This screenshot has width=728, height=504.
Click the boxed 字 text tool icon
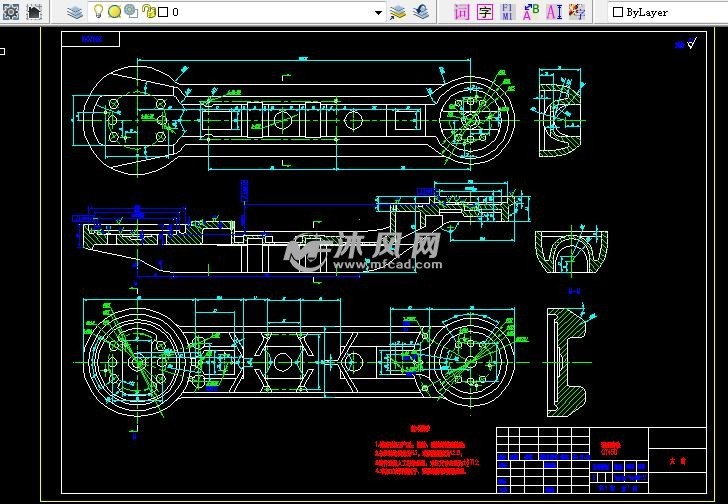[x=484, y=12]
